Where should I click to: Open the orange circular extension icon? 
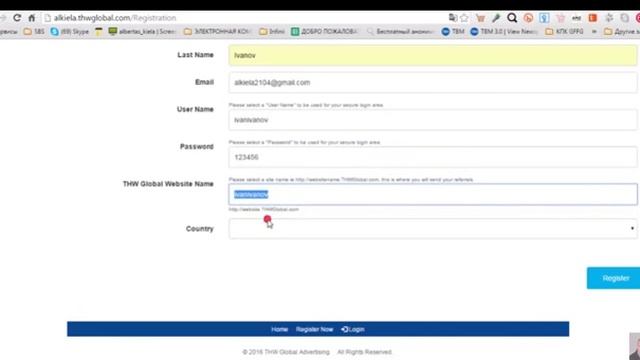tap(528, 18)
